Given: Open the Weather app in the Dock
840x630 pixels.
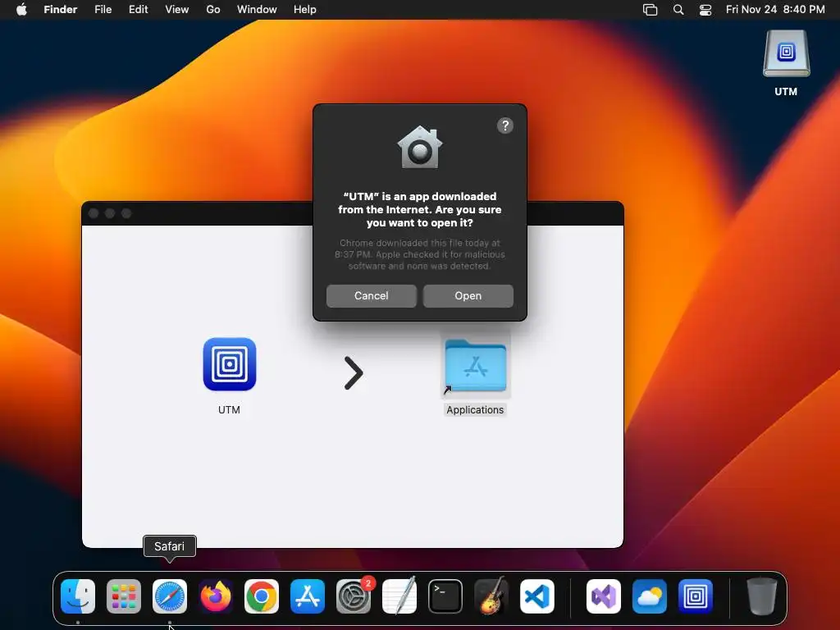Looking at the screenshot, I should point(650,596).
